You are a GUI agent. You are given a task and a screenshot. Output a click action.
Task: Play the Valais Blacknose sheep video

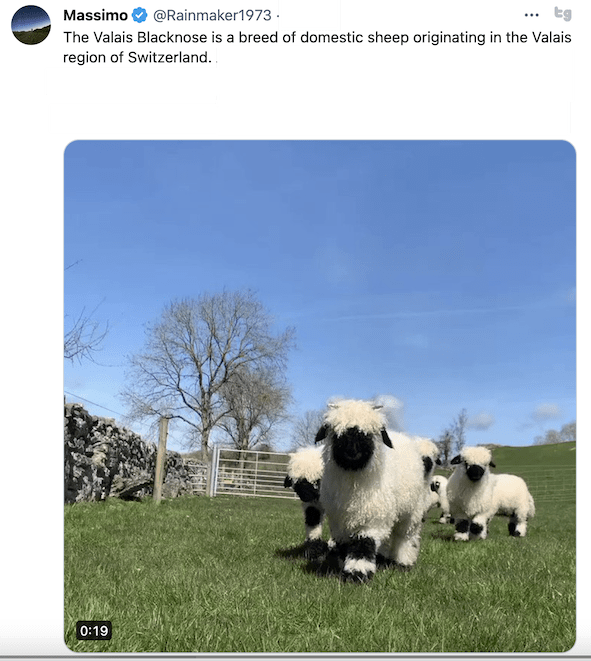click(320, 396)
